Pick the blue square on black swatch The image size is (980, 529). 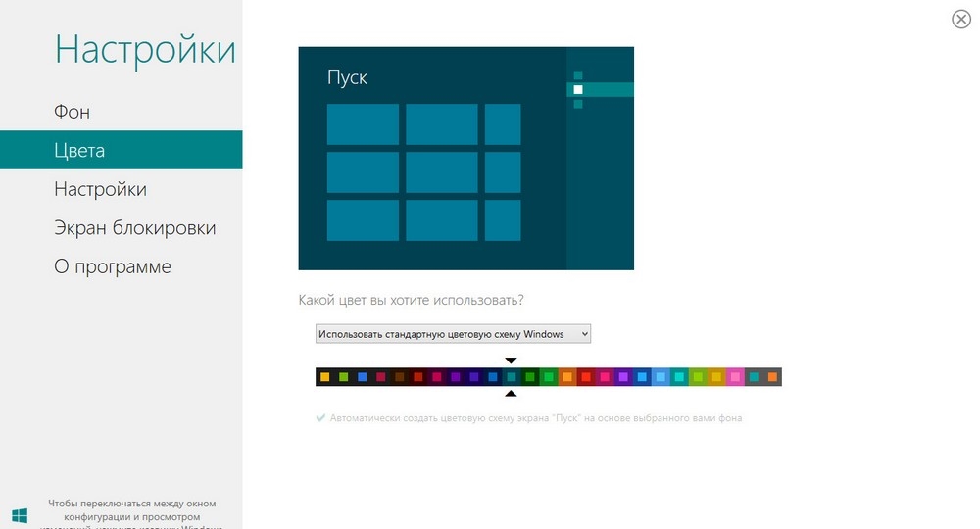pyautogui.click(x=363, y=376)
